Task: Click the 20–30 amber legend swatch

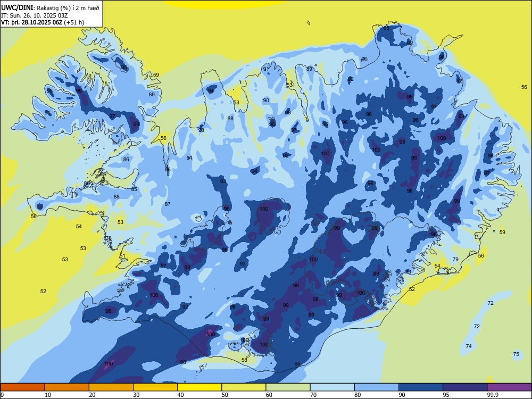Action: [111, 387]
